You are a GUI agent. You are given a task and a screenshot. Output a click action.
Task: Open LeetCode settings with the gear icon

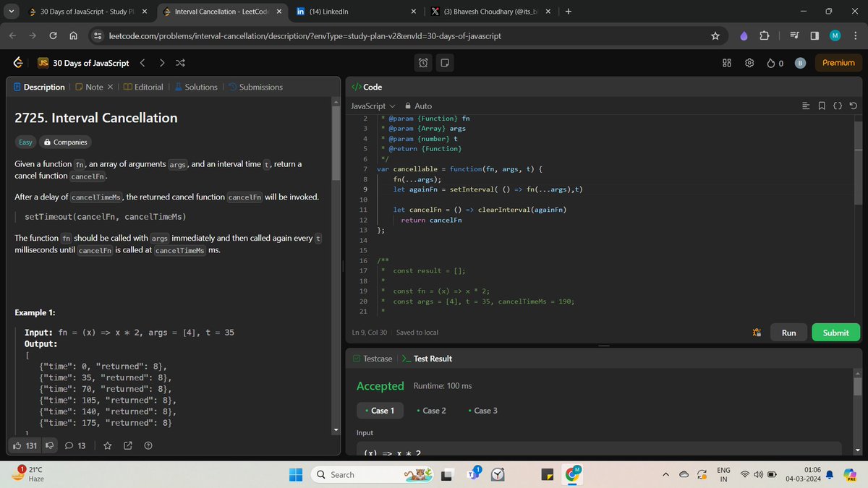(749, 63)
